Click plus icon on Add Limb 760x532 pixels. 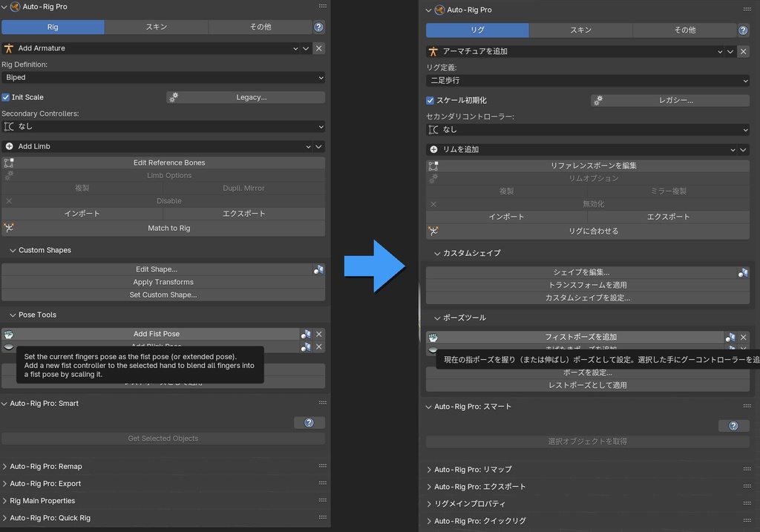click(9, 146)
